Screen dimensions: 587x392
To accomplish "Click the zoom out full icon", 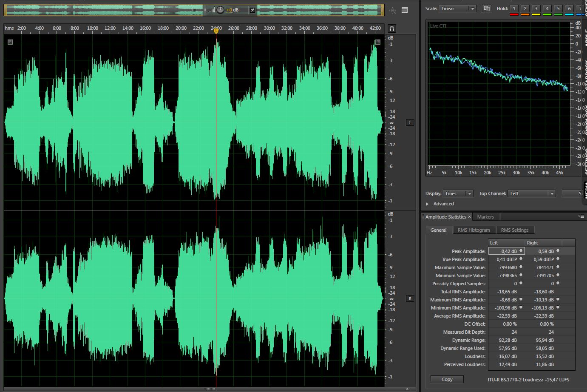I will pyautogui.click(x=392, y=11).
